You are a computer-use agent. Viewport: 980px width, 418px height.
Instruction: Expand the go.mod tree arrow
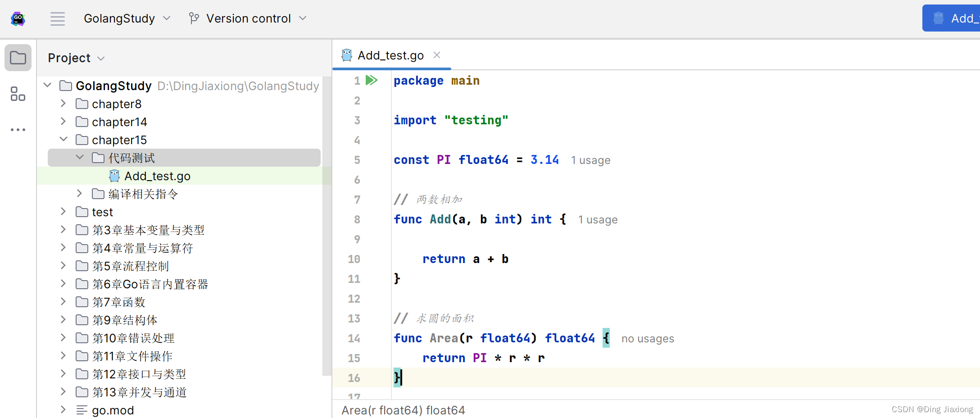point(64,410)
